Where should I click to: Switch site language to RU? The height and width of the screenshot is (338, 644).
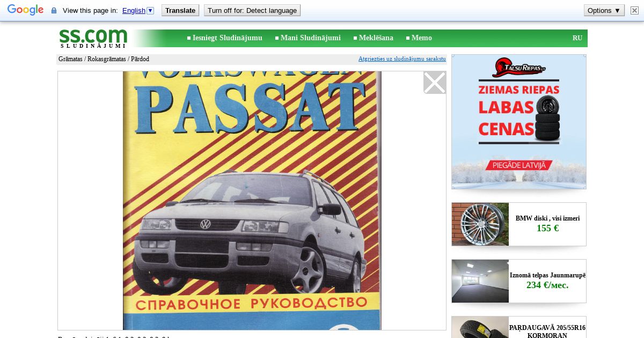[x=577, y=38]
